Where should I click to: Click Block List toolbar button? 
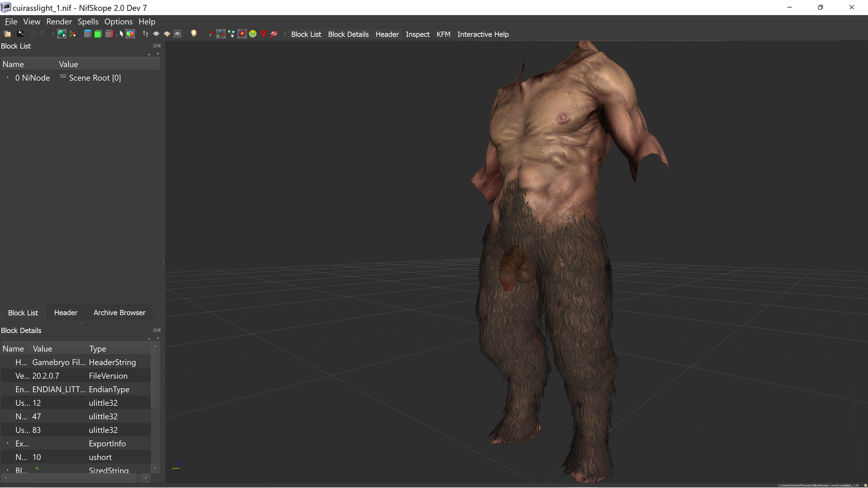point(306,34)
